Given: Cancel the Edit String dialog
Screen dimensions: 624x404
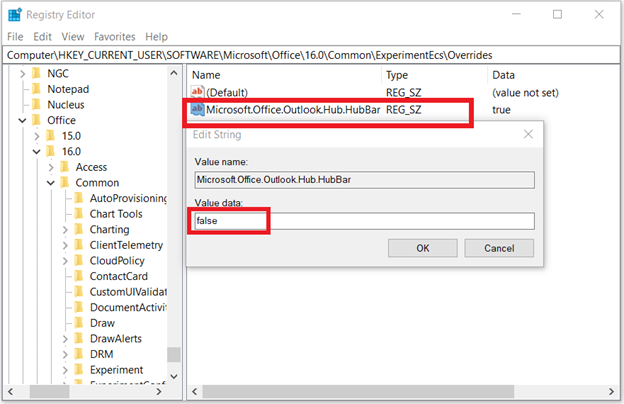Looking at the screenshot, I should tap(499, 248).
